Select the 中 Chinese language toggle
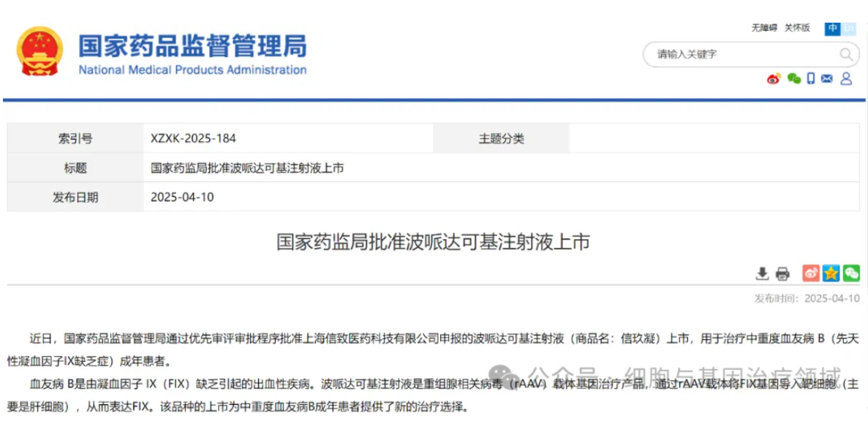Screen dimensions: 868x424 coord(831,29)
